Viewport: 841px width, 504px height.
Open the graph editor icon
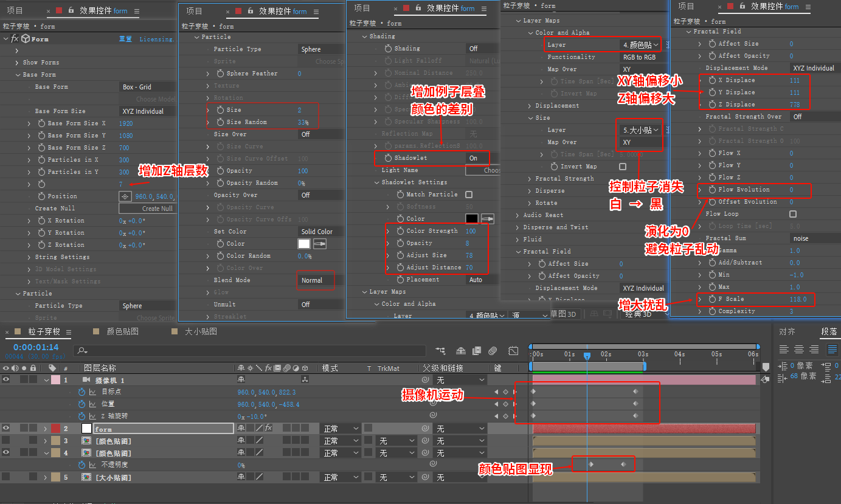(513, 351)
